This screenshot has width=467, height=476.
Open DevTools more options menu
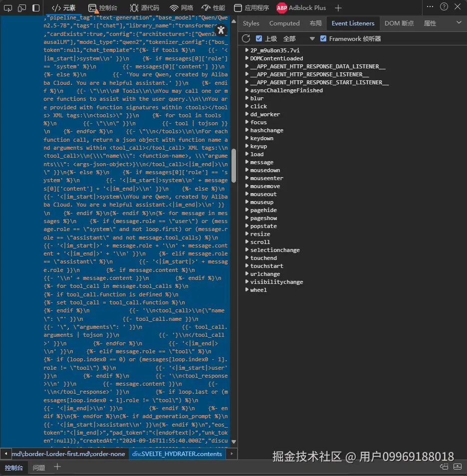click(x=430, y=6)
